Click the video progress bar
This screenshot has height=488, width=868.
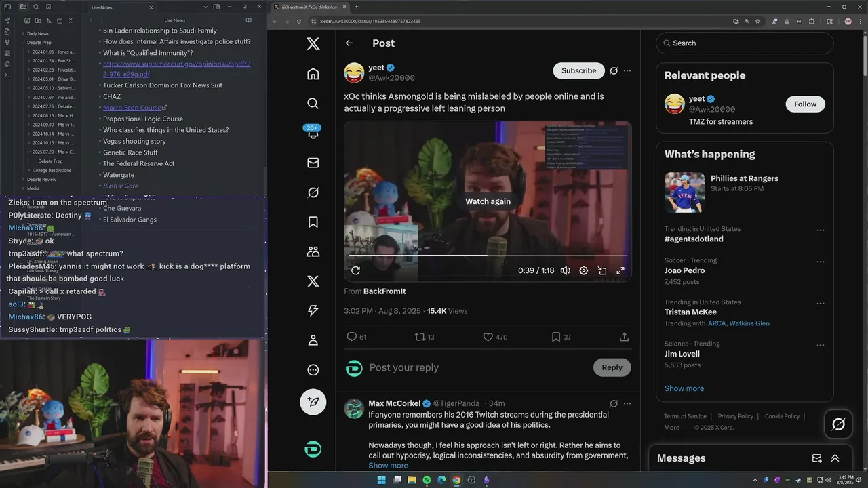point(488,256)
